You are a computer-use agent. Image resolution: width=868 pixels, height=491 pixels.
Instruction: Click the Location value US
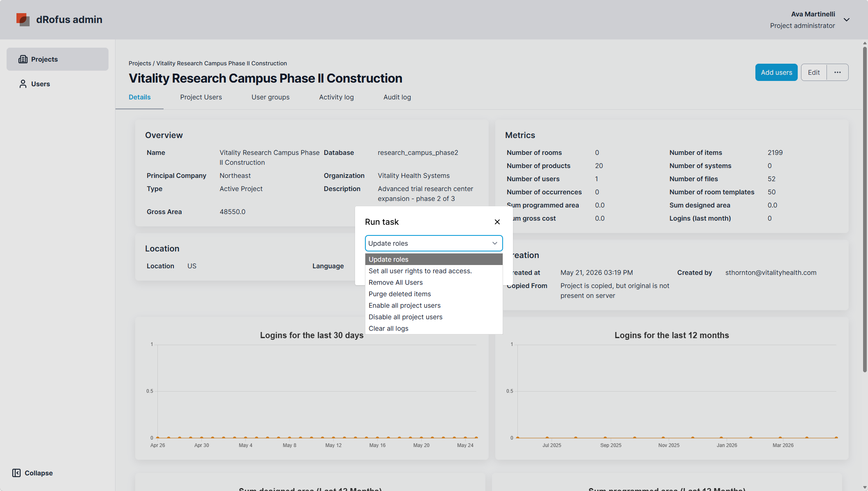[192, 266]
